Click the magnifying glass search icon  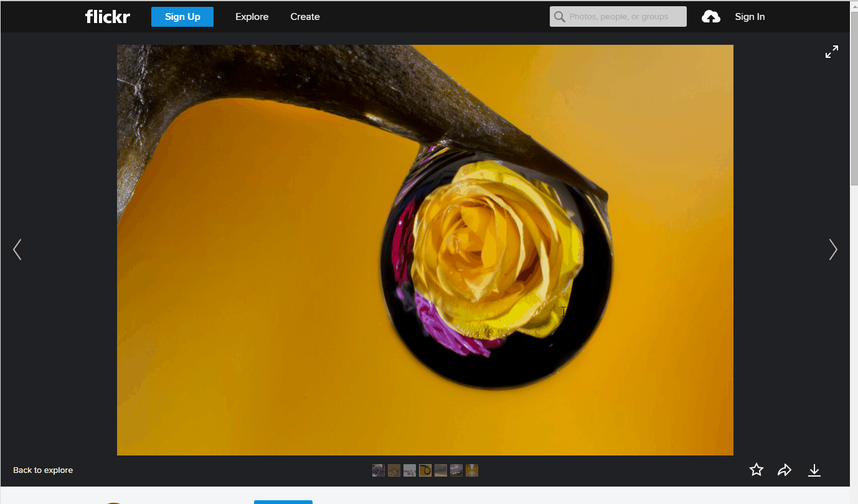[x=560, y=17]
